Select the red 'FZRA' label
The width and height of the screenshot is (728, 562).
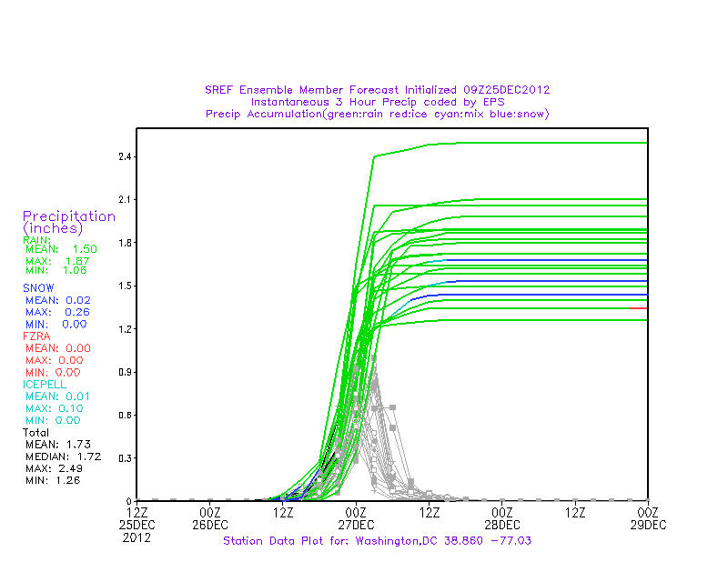[36, 336]
